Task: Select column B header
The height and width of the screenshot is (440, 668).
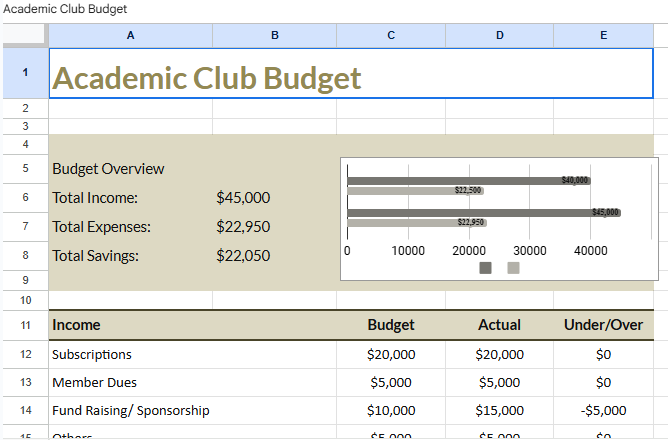Action: click(x=275, y=35)
